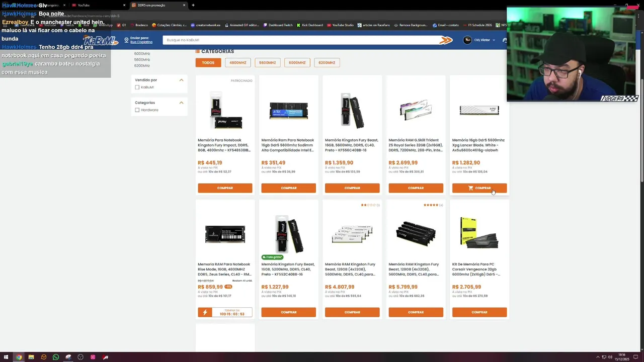Screen dimensions: 644x362
Task: Close the DDR5 em promoção tab
Action: click(x=184, y=5)
